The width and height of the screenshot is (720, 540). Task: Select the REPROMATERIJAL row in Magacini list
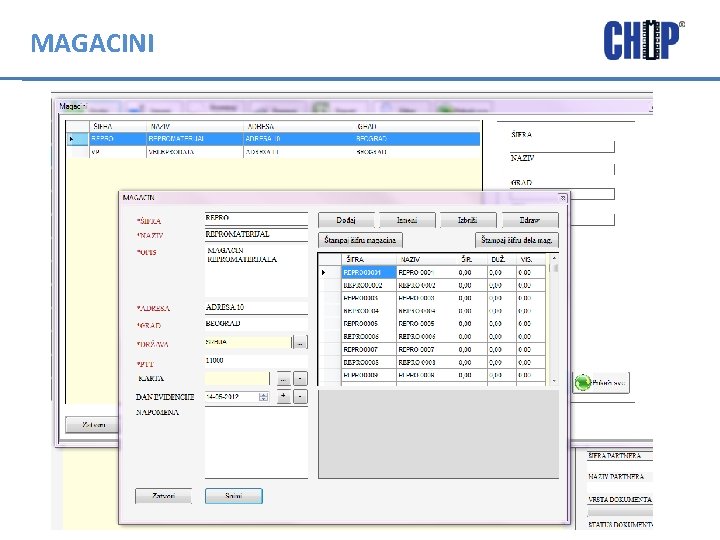point(274,139)
